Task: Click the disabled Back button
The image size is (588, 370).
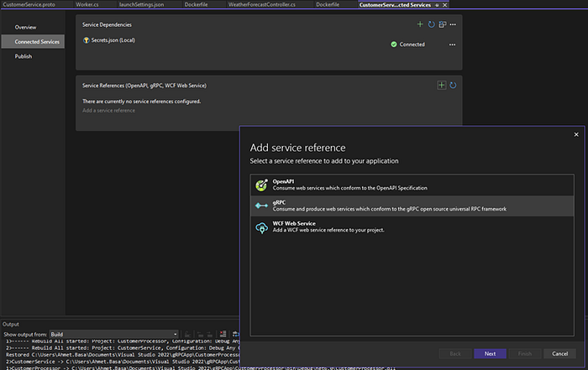Action: [x=455, y=353]
